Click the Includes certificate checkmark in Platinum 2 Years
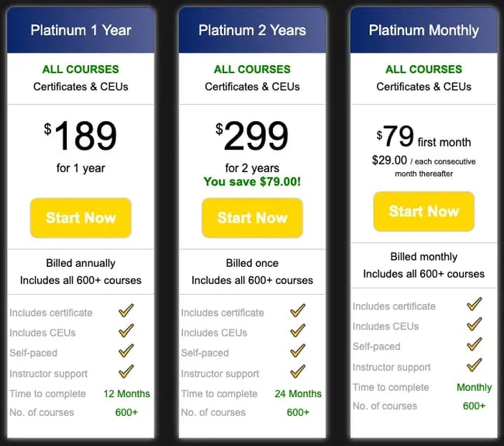Viewport: 504px width, 446px height. [x=298, y=312]
